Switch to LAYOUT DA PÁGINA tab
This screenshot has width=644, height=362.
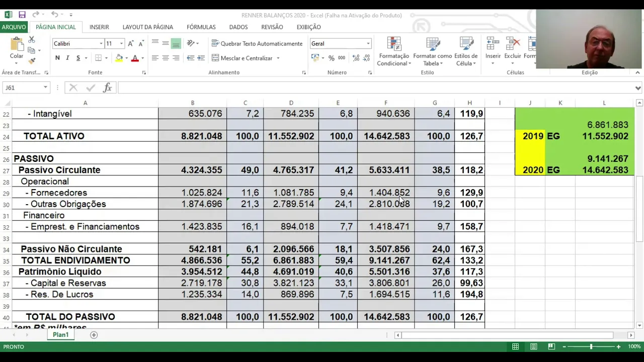(148, 27)
